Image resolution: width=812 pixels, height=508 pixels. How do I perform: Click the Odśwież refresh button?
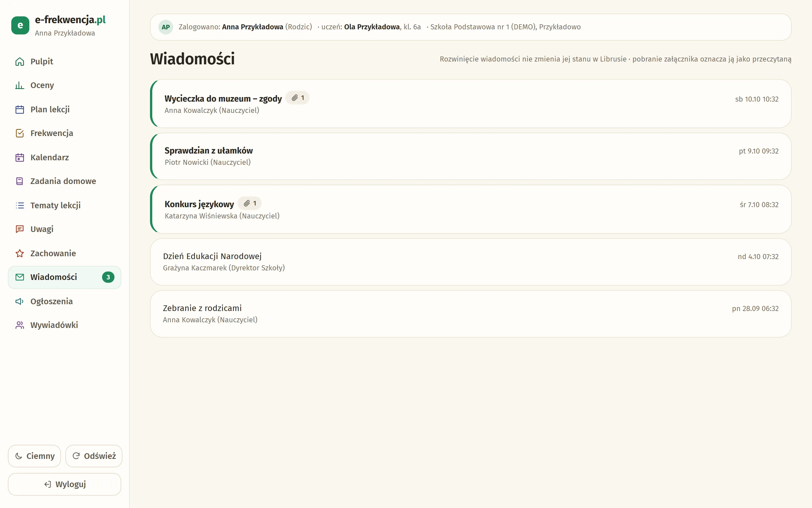point(94,456)
